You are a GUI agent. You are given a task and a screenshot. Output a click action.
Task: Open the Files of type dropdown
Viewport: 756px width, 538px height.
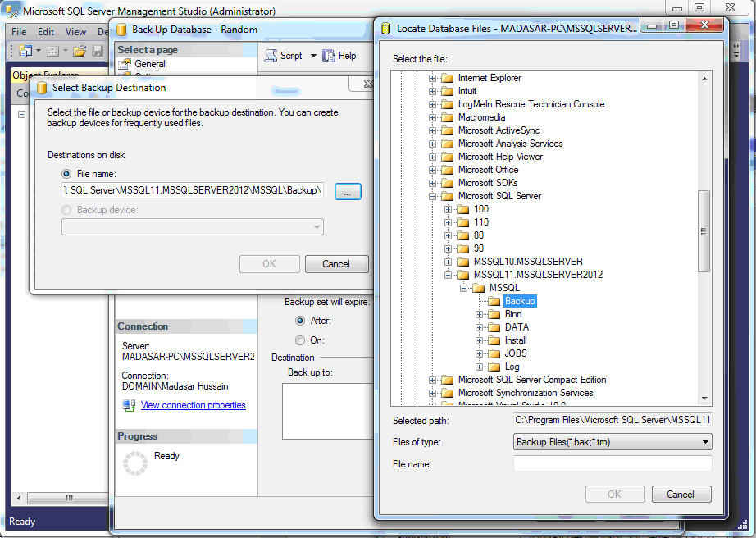click(x=613, y=442)
